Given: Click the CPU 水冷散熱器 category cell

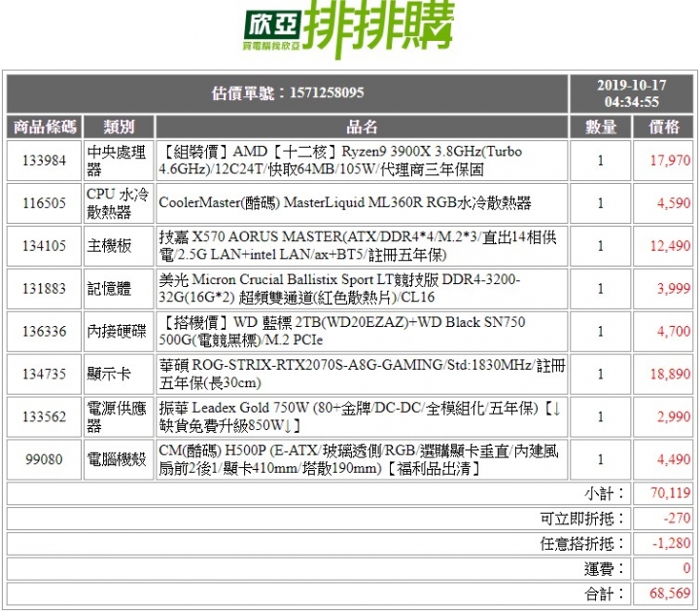Looking at the screenshot, I should (x=119, y=203).
